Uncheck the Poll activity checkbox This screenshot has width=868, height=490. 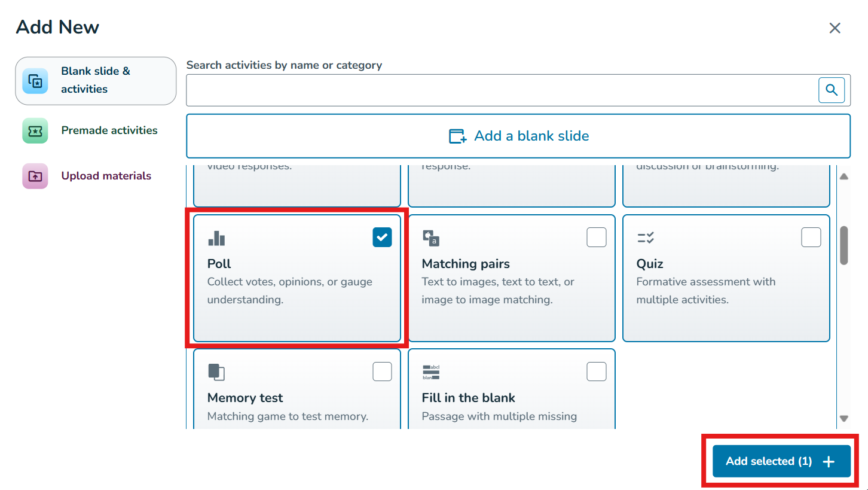(382, 238)
